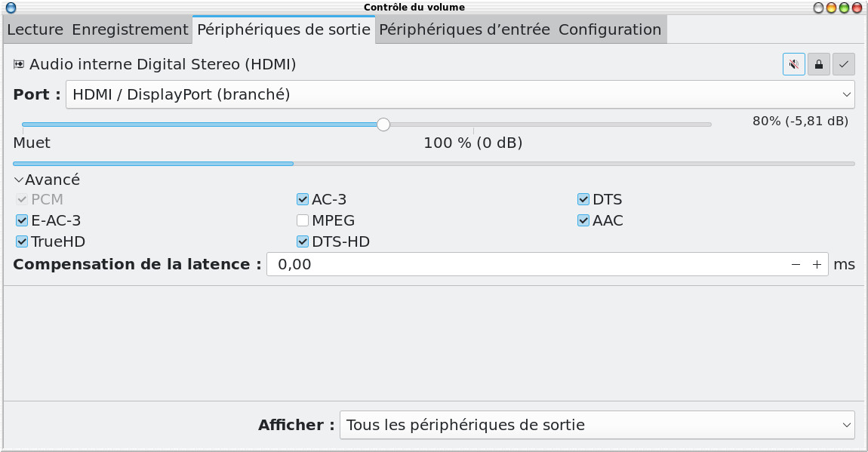Mute the HDMI audio output

pos(793,64)
